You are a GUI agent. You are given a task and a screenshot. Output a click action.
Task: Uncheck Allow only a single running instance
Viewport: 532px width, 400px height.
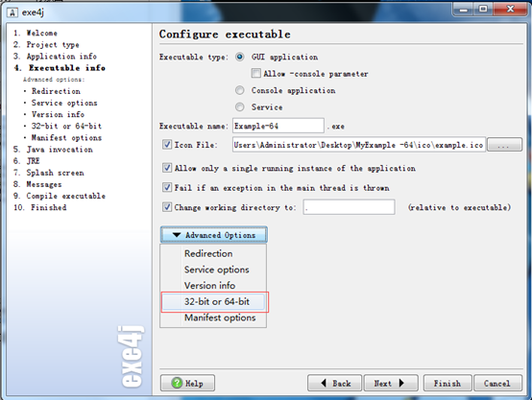click(167, 168)
